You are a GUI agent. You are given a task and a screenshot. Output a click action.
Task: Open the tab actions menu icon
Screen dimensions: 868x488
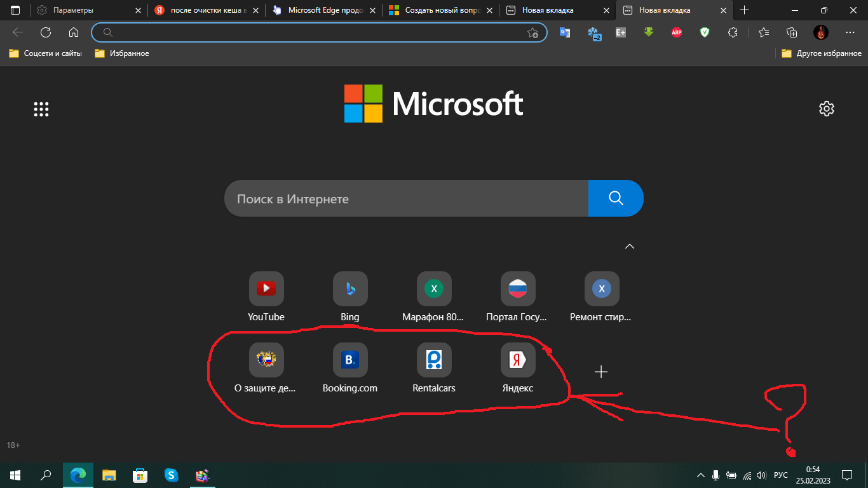click(x=15, y=10)
